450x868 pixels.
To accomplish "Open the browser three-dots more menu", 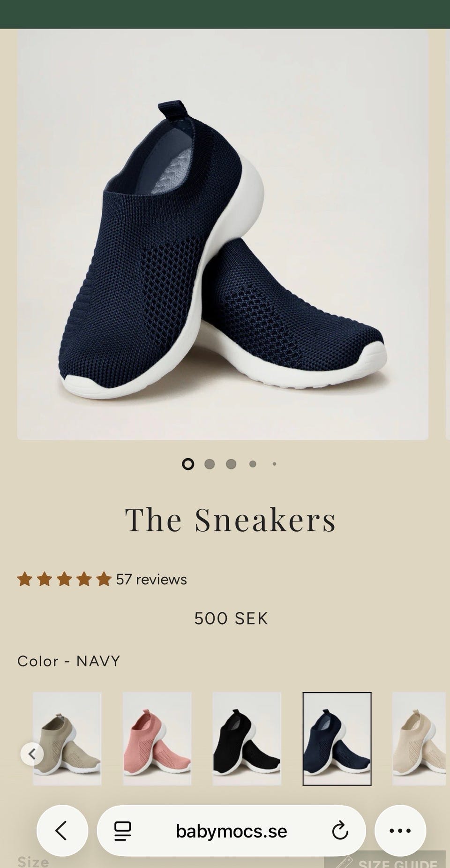I will point(400,831).
